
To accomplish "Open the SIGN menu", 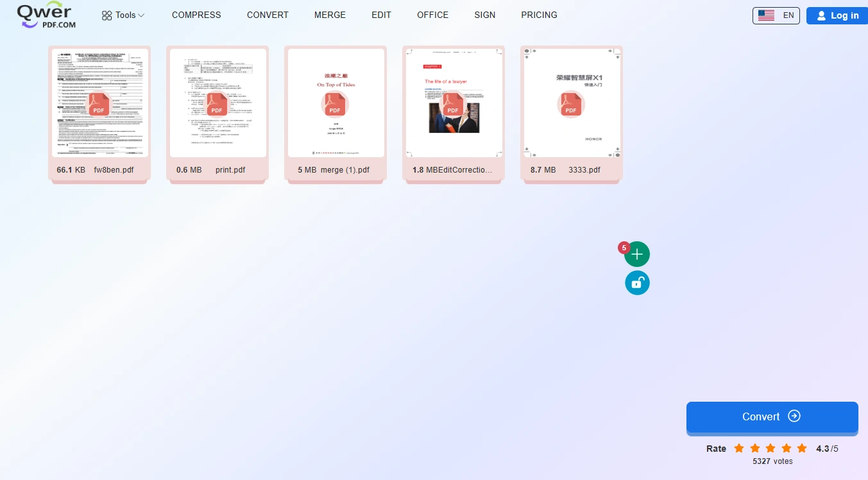I will coord(484,15).
